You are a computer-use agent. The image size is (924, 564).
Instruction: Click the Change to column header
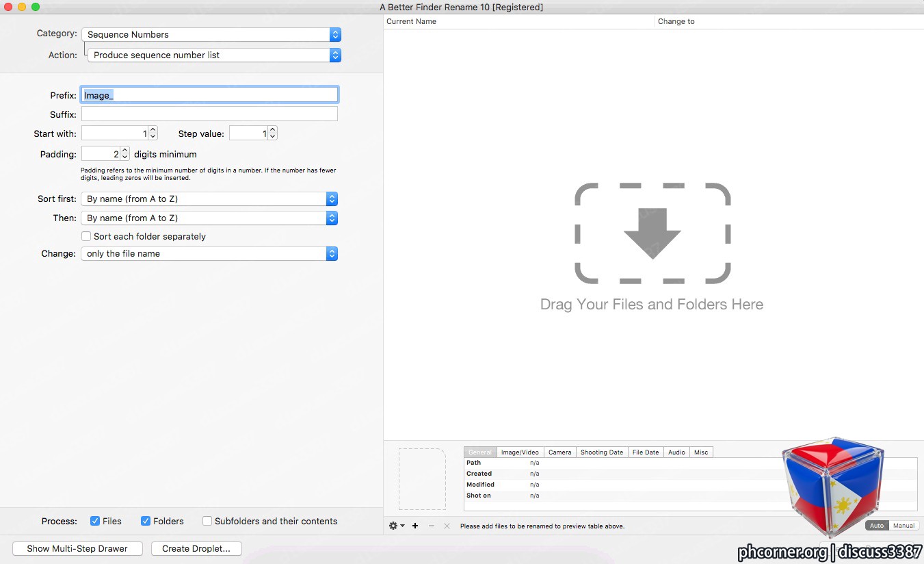tap(789, 21)
